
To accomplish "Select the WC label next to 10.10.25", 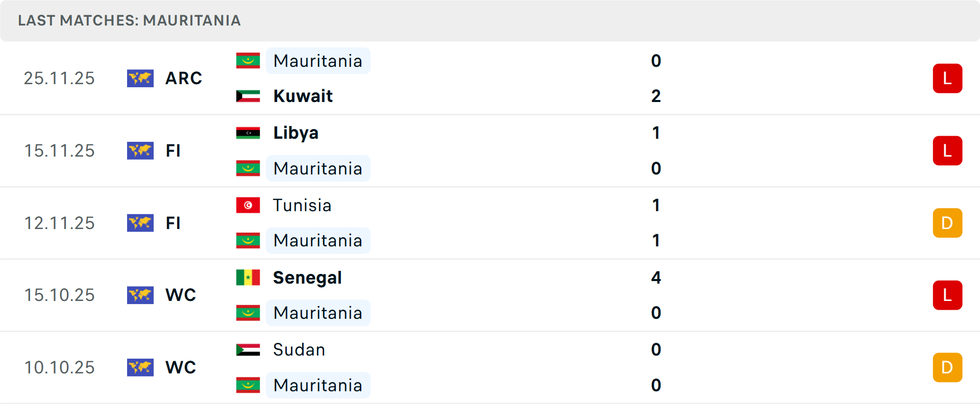I will (x=180, y=367).
